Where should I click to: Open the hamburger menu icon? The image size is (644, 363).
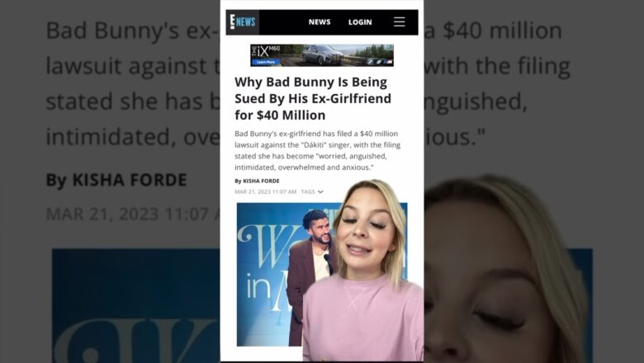[x=400, y=21]
